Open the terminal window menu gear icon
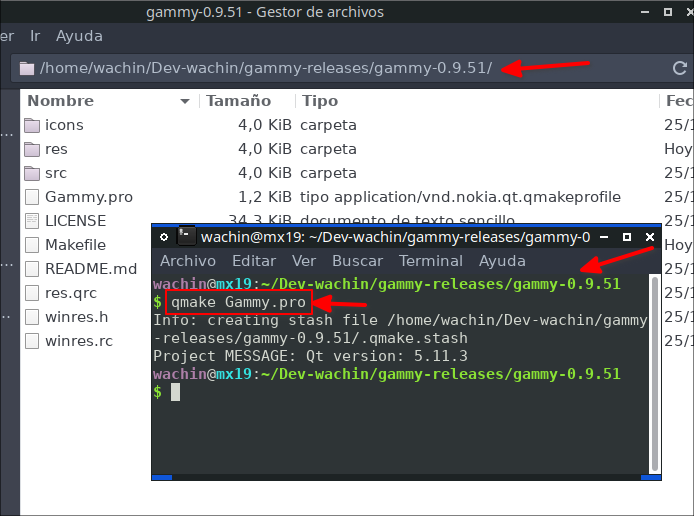 coord(164,237)
